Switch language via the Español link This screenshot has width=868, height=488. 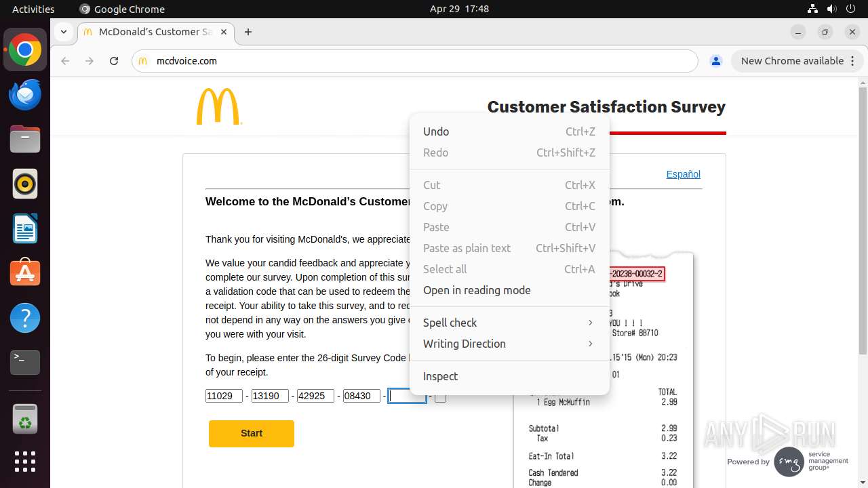click(683, 174)
